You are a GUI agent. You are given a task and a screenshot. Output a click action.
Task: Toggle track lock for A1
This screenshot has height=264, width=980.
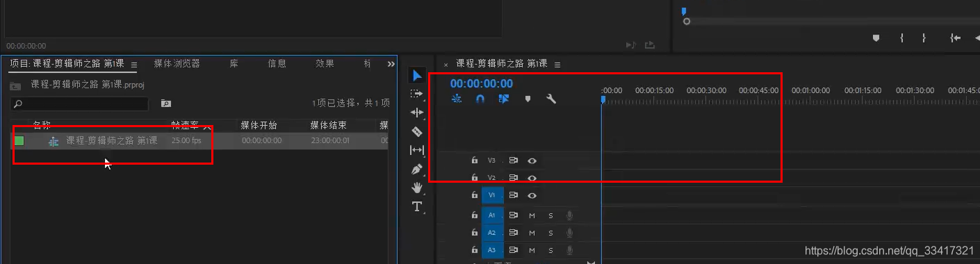[x=475, y=215]
